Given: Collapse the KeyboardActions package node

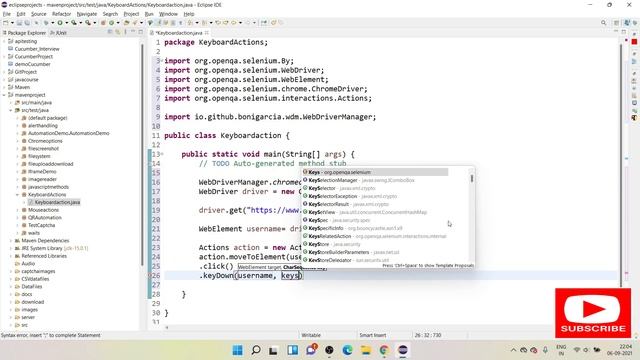Looking at the screenshot, I should coord(18,195).
